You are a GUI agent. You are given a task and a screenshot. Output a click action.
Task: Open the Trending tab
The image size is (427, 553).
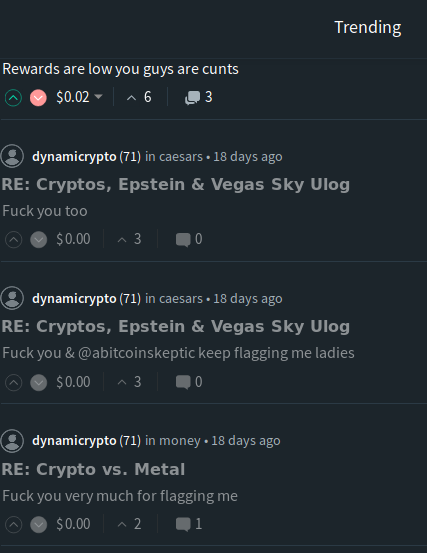[x=368, y=28]
